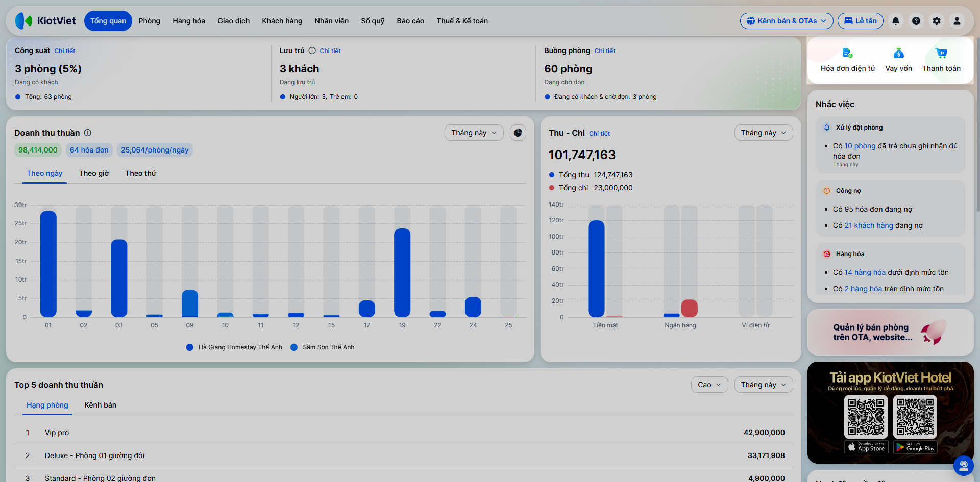Open Tháng này dropdown in Doanh thu thuần

coord(474,133)
